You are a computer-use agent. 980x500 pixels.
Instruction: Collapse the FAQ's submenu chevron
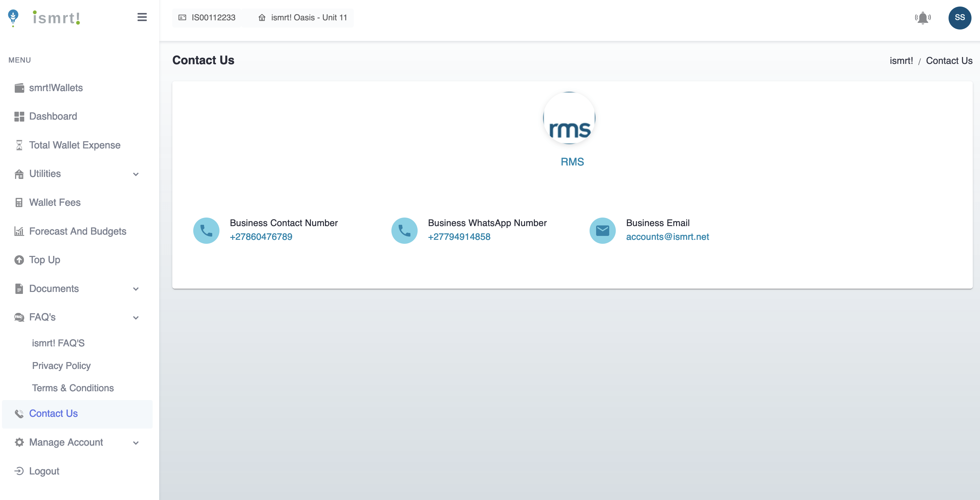pos(136,318)
